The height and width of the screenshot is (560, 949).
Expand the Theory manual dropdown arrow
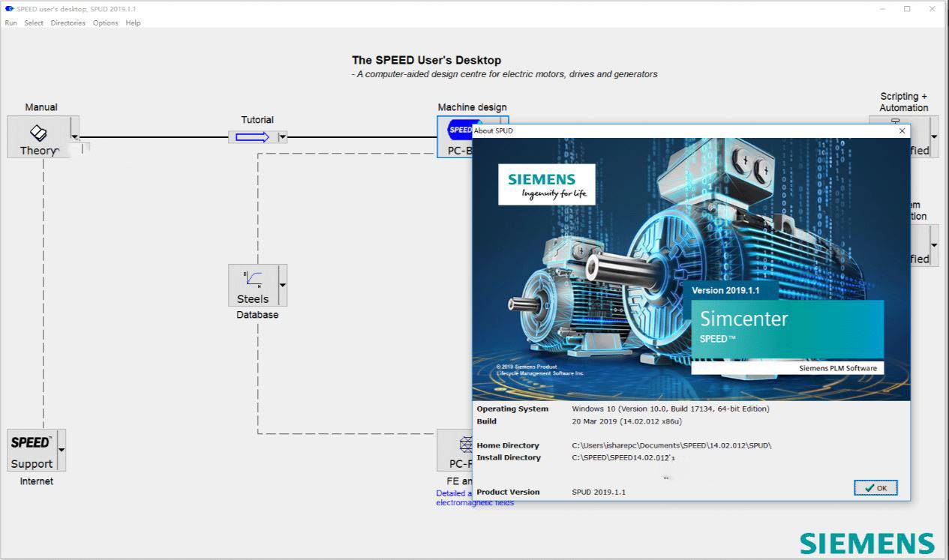click(x=75, y=136)
